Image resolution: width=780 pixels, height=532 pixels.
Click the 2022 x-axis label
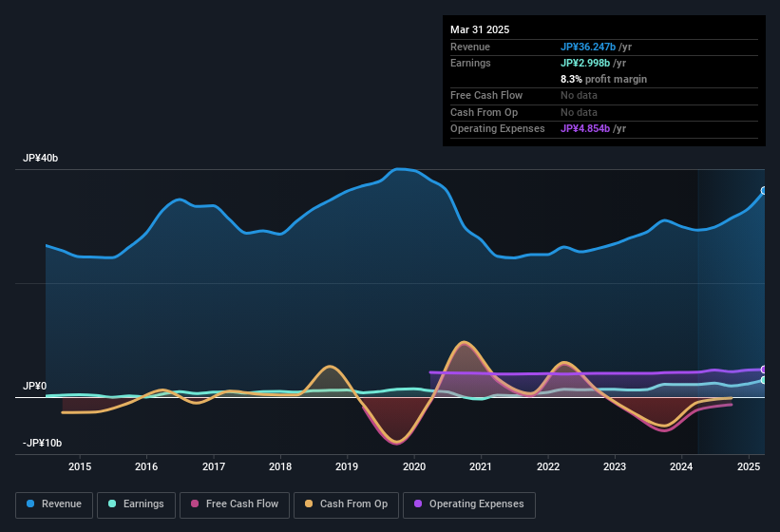[x=547, y=466]
